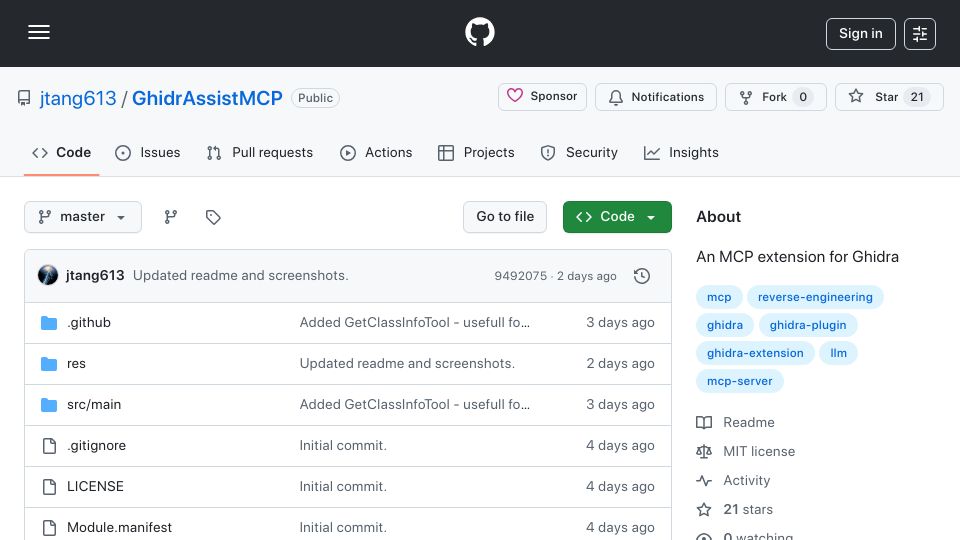Select the reverse-engineering topic tag
Viewport: 960px width, 540px height.
(x=815, y=297)
